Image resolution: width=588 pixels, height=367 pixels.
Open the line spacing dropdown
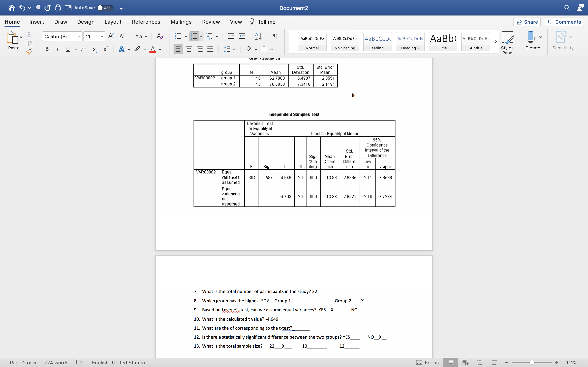[x=234, y=49]
